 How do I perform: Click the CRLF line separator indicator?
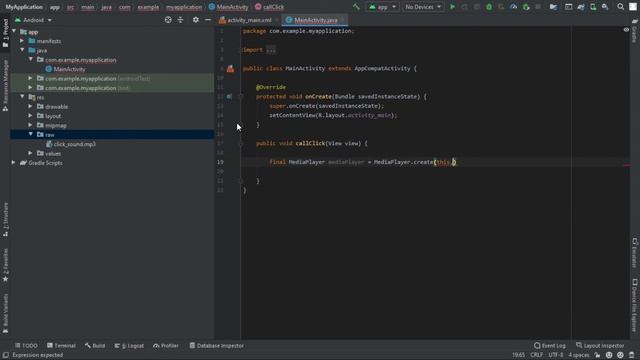[536, 355]
